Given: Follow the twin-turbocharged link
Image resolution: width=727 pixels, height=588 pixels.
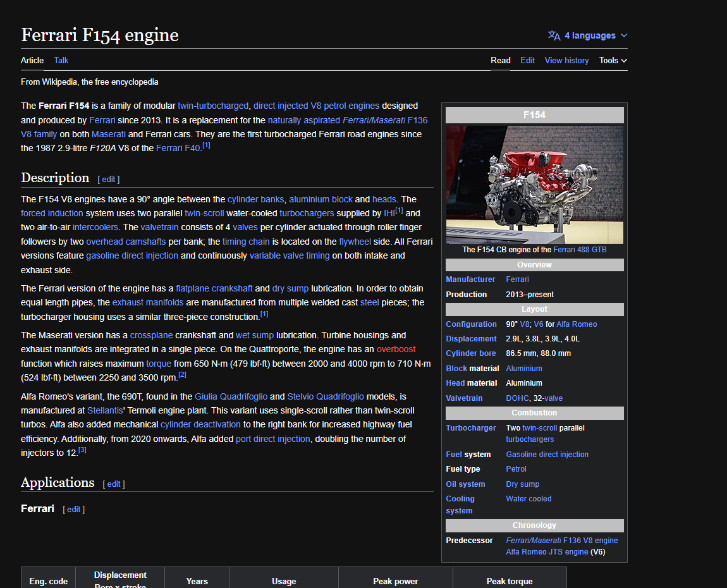Looking at the screenshot, I should (213, 106).
